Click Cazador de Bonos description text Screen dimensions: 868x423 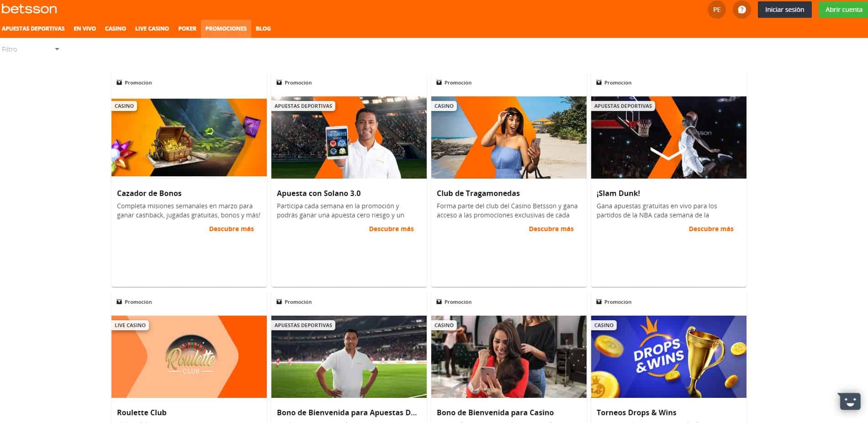tap(189, 211)
